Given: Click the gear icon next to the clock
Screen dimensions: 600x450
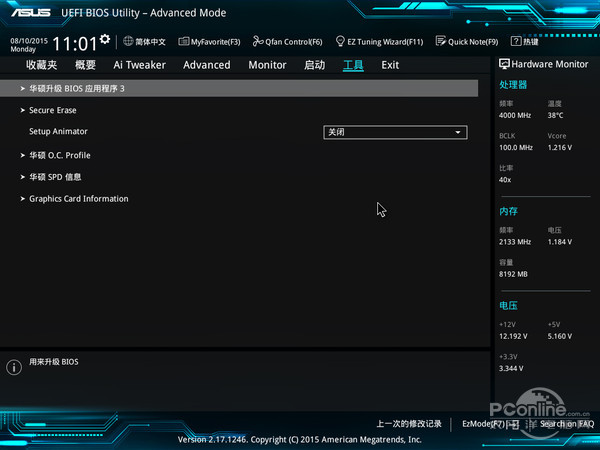Looking at the screenshot, I should 105,39.
